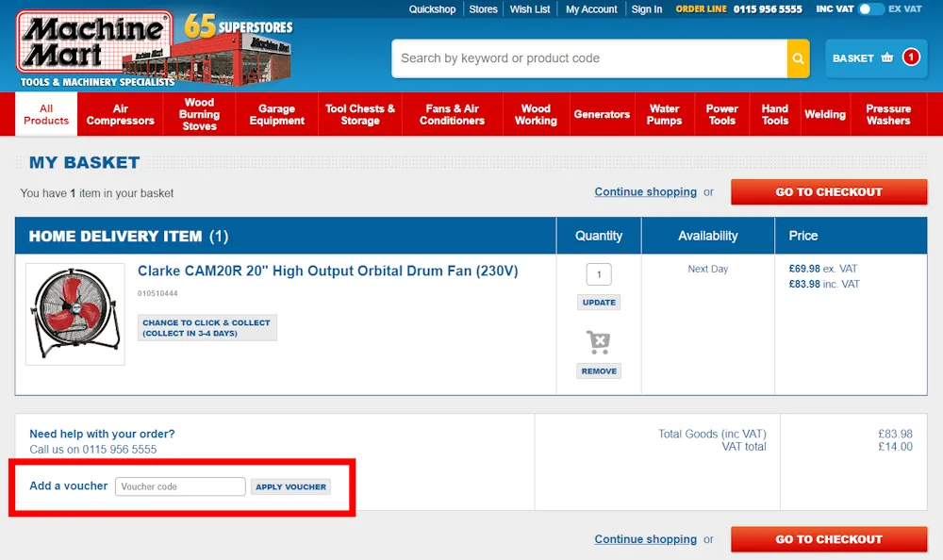Click the Next Day availability text

(708, 269)
